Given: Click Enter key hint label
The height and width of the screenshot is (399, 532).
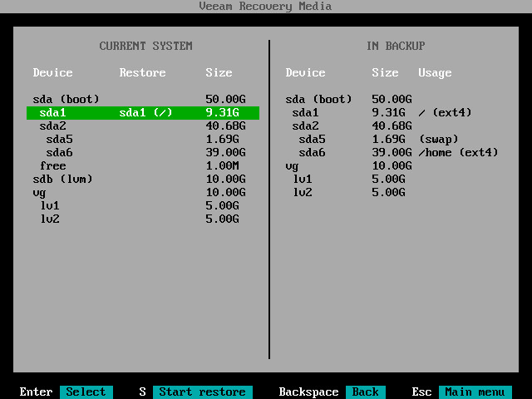Looking at the screenshot, I should click(x=37, y=392).
